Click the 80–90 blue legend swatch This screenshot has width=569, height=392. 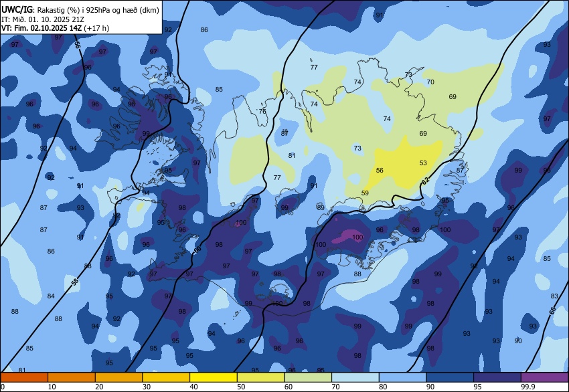coord(402,377)
